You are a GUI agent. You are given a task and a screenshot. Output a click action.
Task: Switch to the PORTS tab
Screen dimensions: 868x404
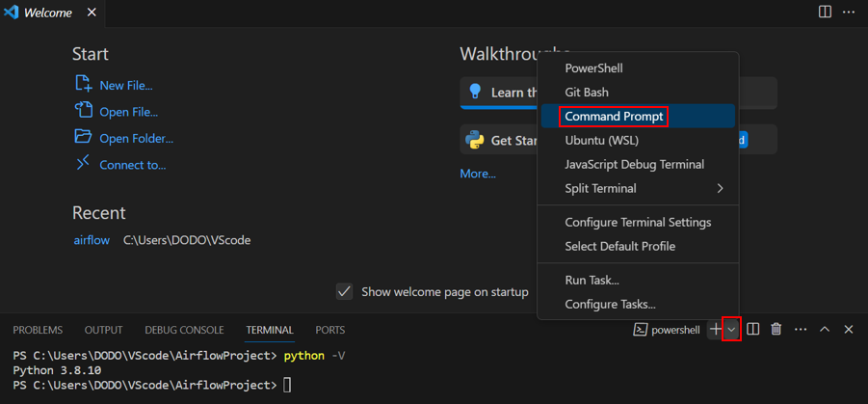(329, 331)
